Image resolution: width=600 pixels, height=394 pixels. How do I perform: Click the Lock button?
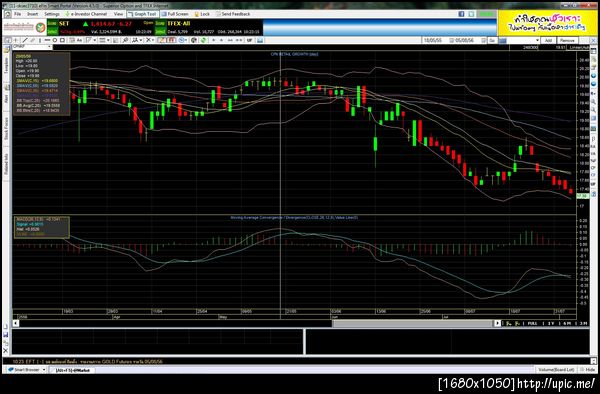(202, 14)
